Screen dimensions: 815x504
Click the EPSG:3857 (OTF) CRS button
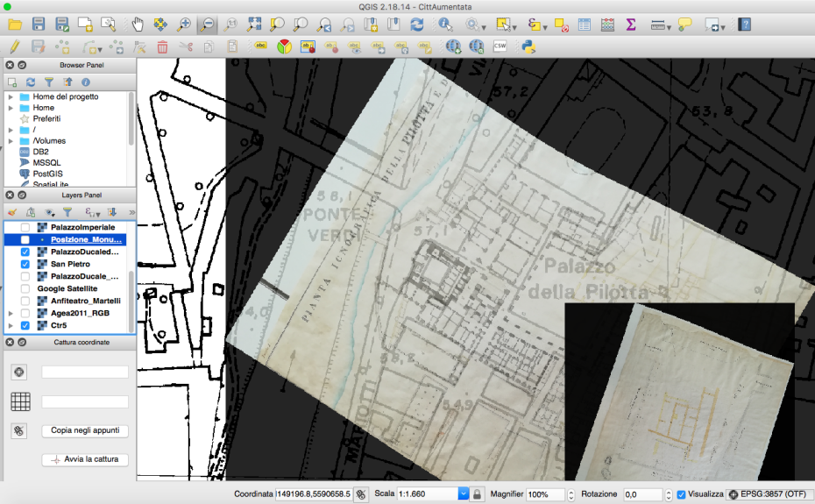pos(769,494)
